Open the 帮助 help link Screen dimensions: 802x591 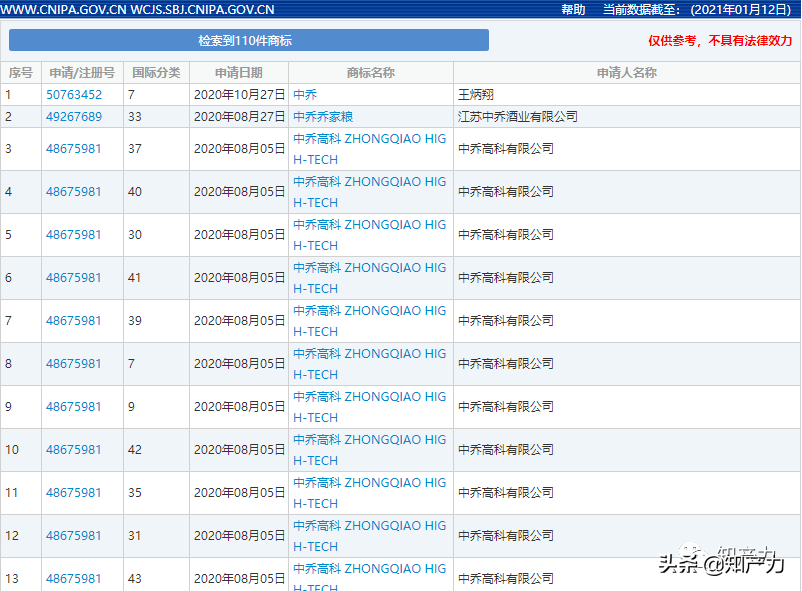pyautogui.click(x=573, y=10)
